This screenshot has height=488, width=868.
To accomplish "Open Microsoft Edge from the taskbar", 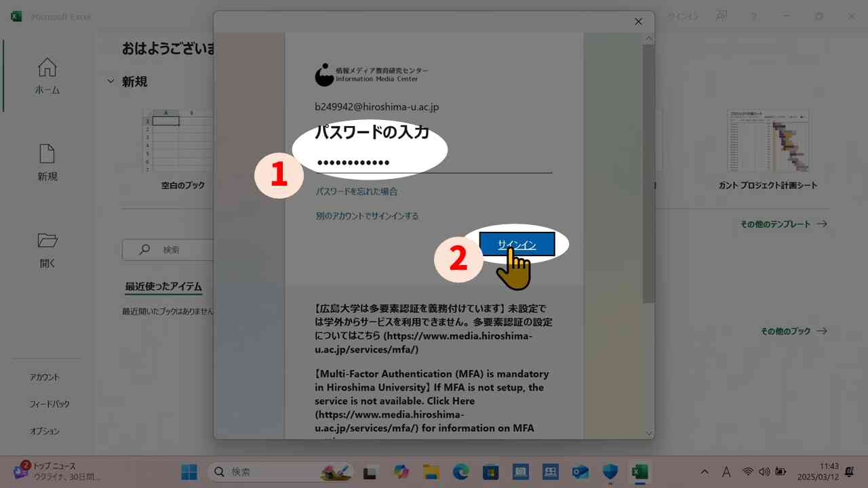I will click(461, 472).
